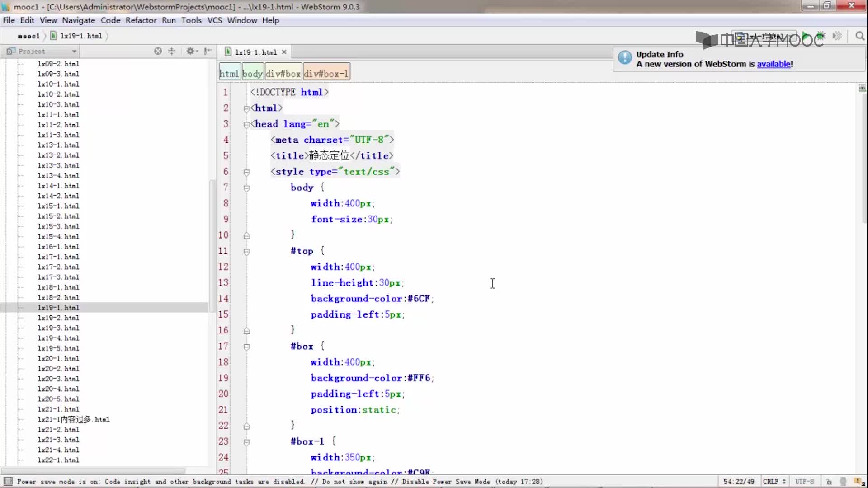
Task: Click the title text 静态定位 on line 5
Action: pos(329,155)
